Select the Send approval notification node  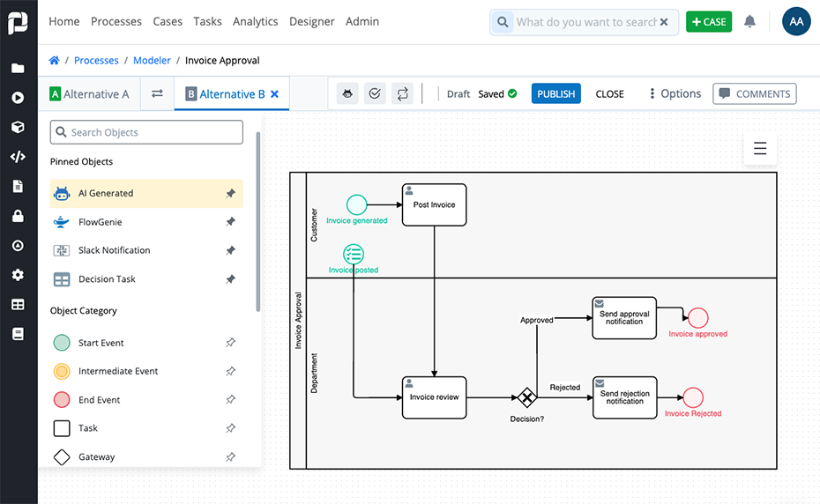point(624,318)
